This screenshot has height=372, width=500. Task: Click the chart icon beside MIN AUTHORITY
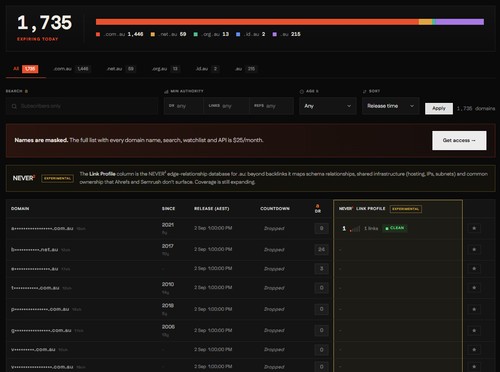tap(166, 91)
